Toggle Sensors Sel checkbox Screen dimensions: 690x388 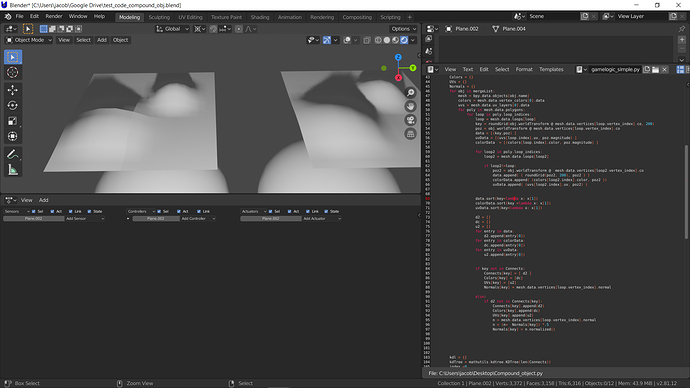click(34, 212)
